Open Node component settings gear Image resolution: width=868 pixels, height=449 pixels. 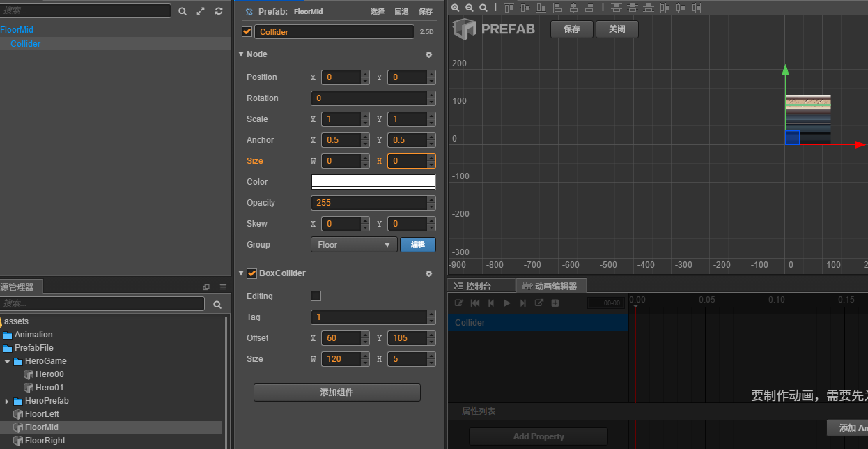[429, 54]
